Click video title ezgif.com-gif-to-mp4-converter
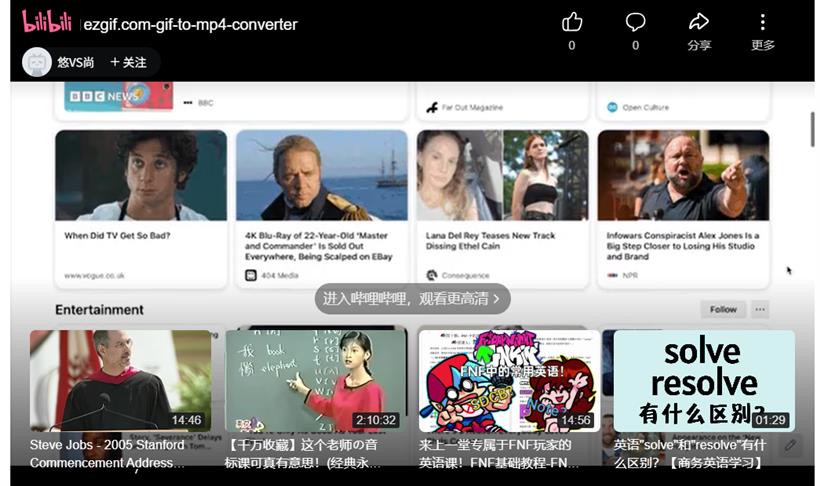 tap(190, 25)
